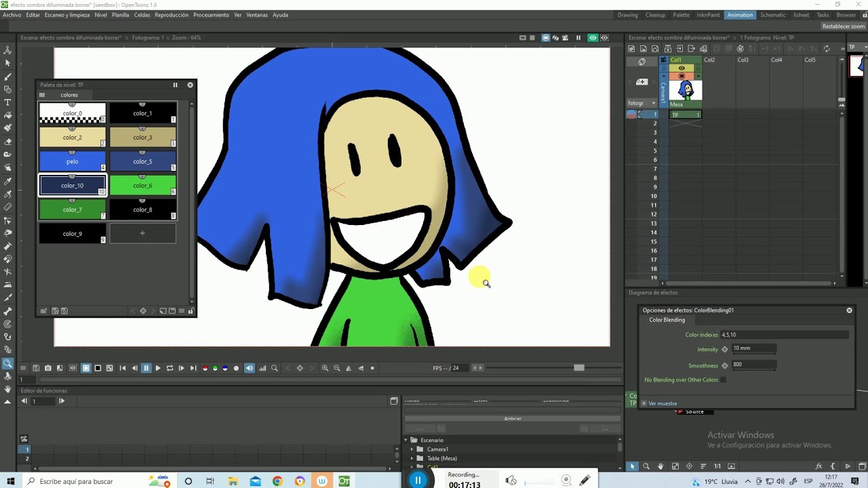This screenshot has width=868, height=488.
Task: Click the add new memo icon in Xsheet
Action: [x=642, y=82]
